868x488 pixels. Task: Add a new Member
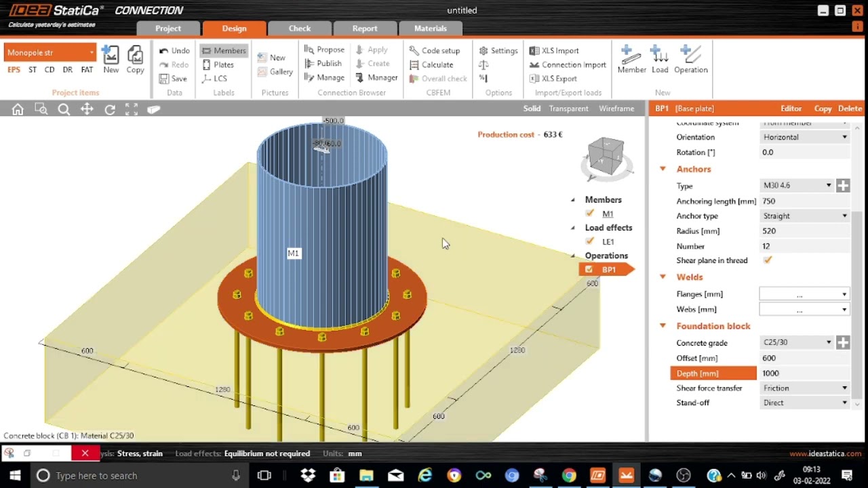point(631,60)
